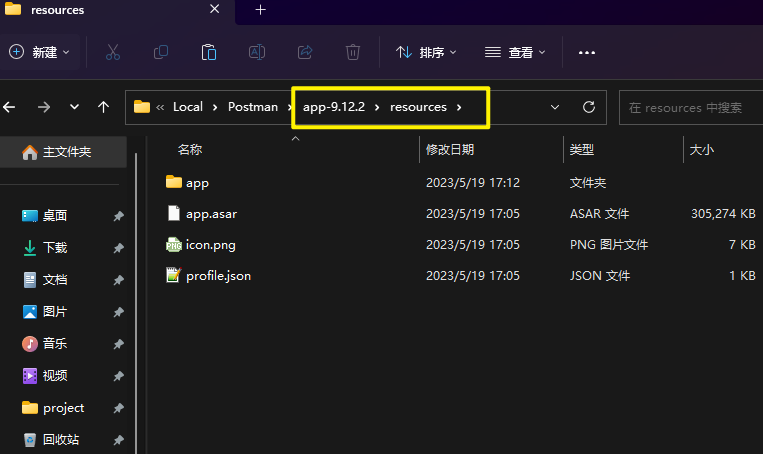Go up one directory level
The image size is (763, 454).
[103, 107]
